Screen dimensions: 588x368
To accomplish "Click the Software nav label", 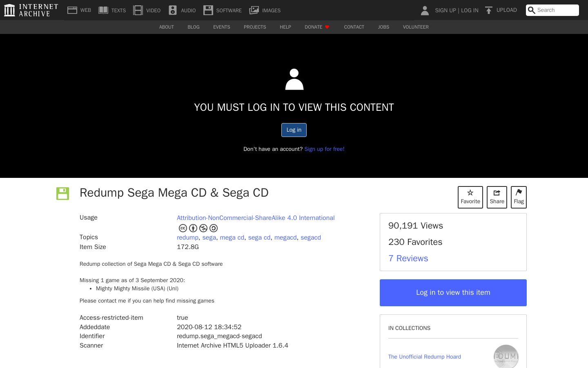I will coord(229,10).
